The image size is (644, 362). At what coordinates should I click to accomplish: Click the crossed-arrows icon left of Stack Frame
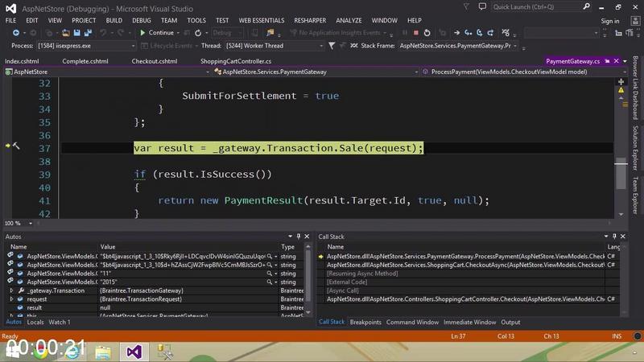tap(353, 46)
